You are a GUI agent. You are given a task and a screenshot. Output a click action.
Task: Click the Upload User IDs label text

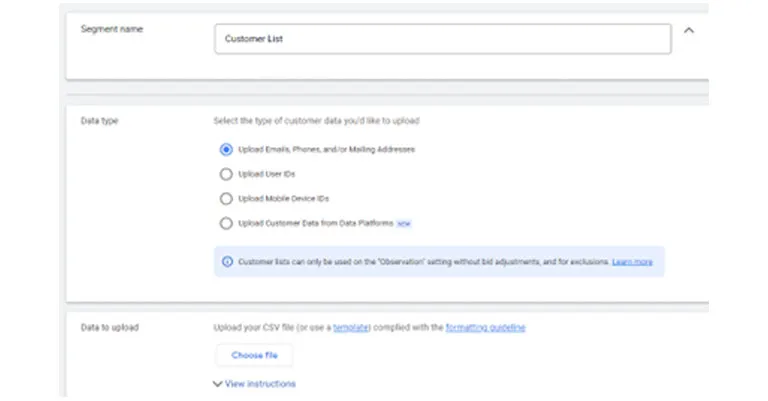point(266,174)
